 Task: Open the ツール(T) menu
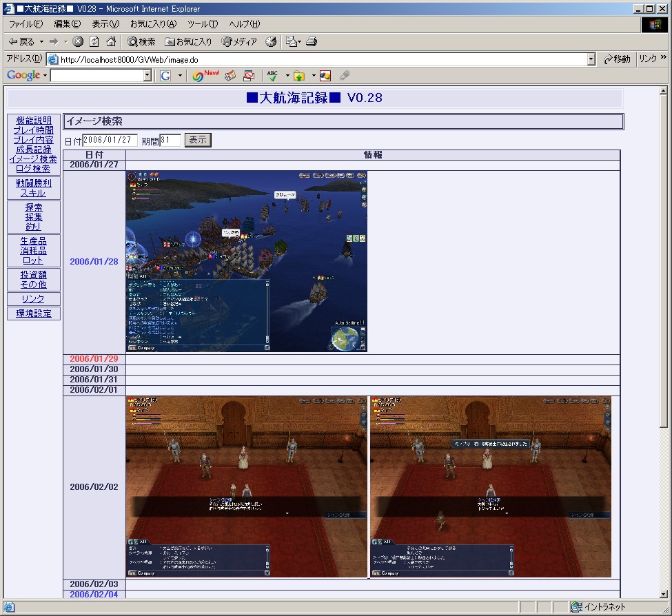click(202, 24)
